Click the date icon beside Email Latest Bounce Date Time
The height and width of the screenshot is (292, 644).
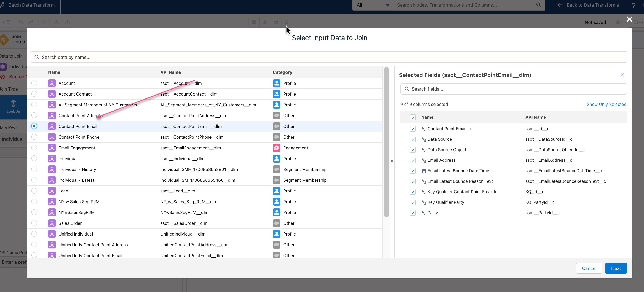(423, 171)
